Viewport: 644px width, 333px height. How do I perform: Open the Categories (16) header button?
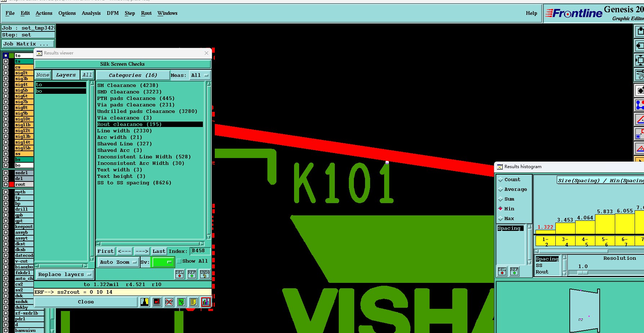tap(133, 75)
